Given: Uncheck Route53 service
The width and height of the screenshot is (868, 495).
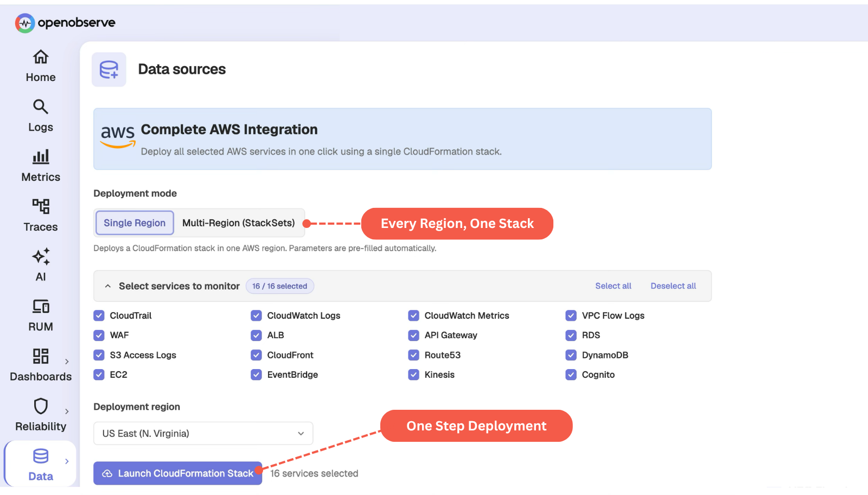Looking at the screenshot, I should (413, 355).
